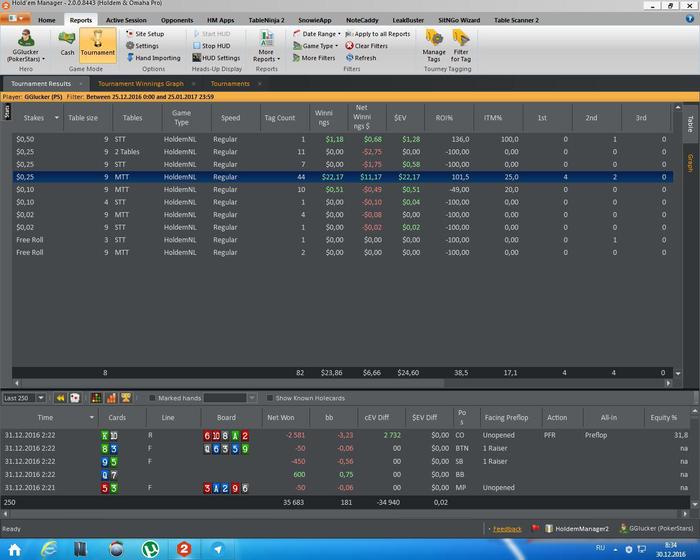Select the $0,50 STT row
The height and width of the screenshot is (560, 700).
point(342,139)
